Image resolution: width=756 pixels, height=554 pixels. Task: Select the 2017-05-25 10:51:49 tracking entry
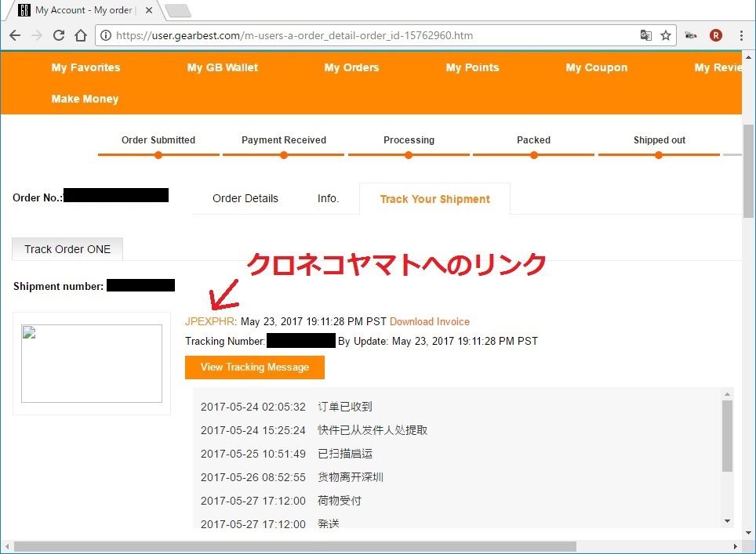pos(286,454)
